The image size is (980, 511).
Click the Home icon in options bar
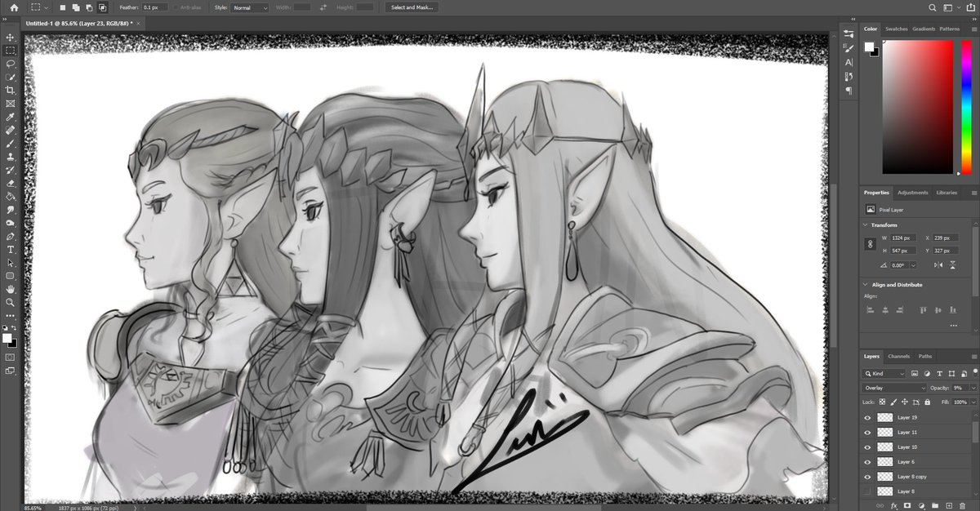(14, 7)
